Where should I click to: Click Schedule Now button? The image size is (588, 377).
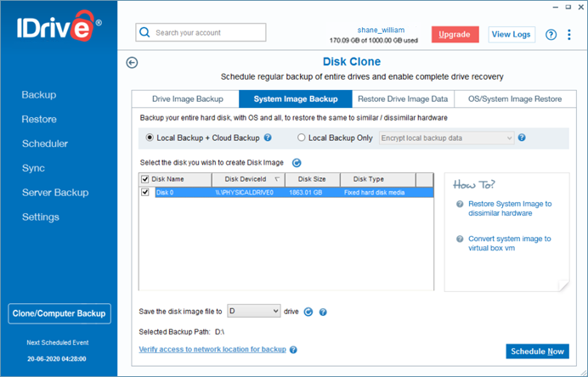537,352
